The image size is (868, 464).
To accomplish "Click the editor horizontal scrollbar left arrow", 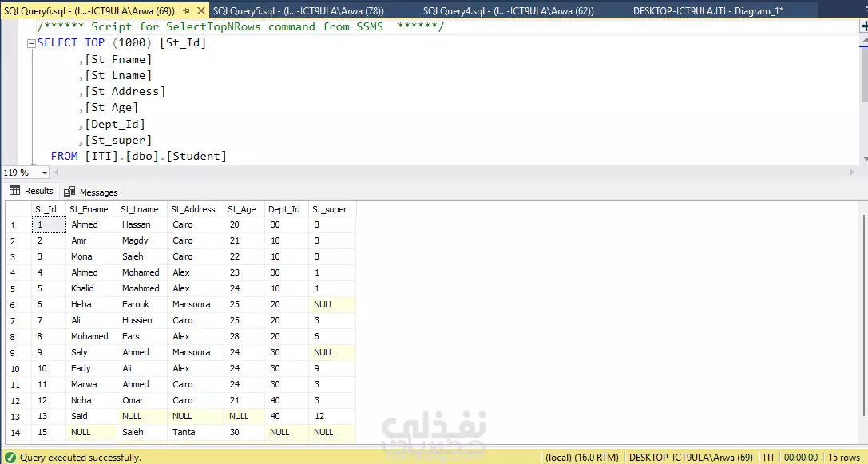I will pyautogui.click(x=56, y=173).
